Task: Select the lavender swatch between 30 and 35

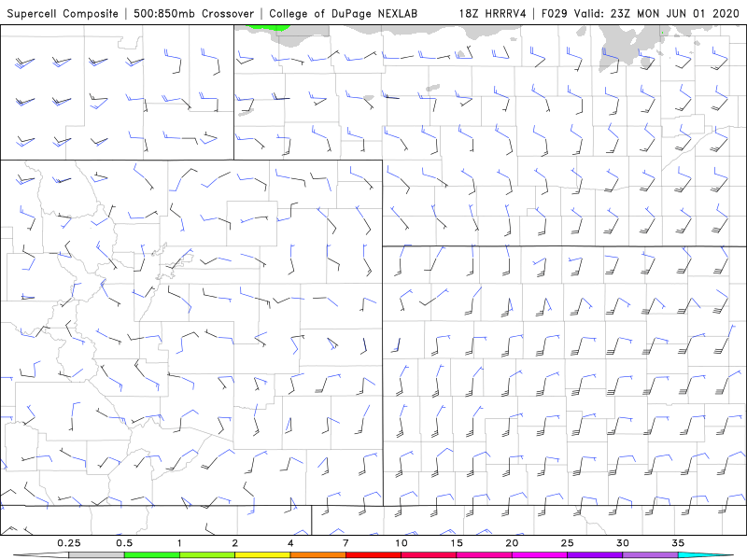Action: pyautogui.click(x=650, y=555)
